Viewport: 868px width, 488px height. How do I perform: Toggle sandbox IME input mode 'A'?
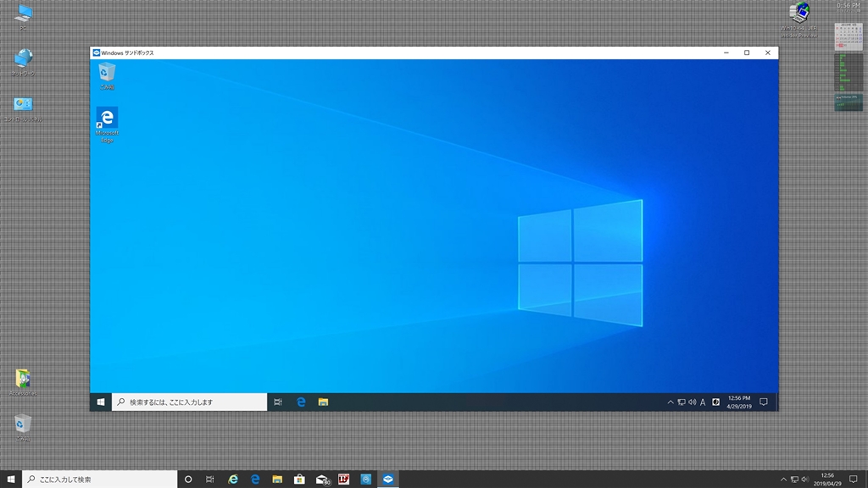pos(703,402)
